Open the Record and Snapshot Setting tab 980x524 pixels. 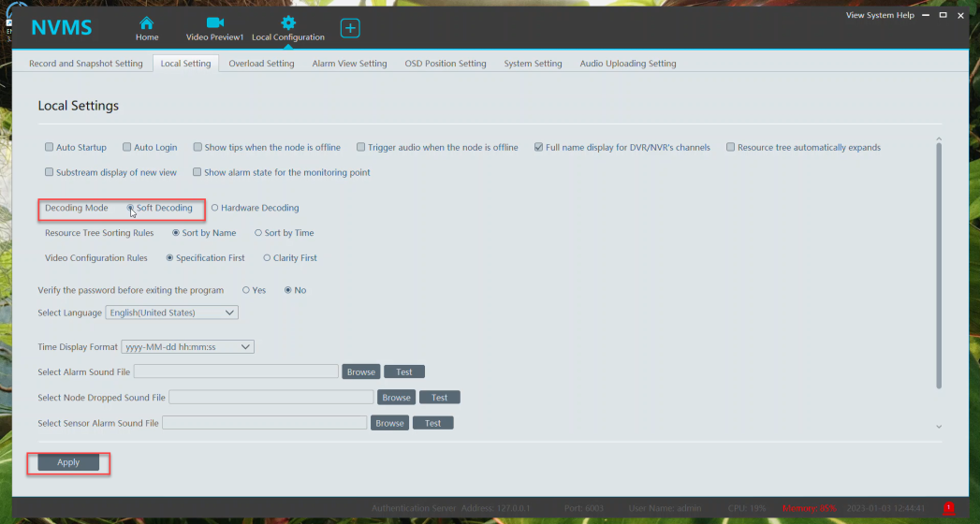86,64
